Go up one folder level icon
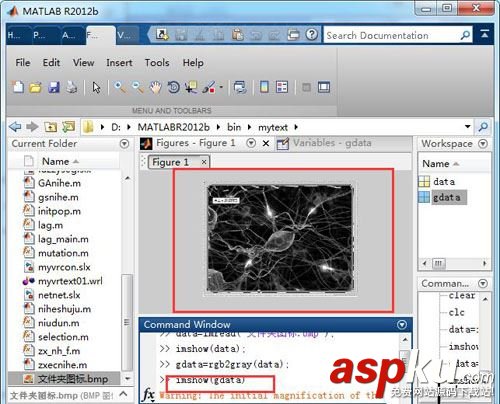The height and width of the screenshot is (404, 500). (50, 127)
